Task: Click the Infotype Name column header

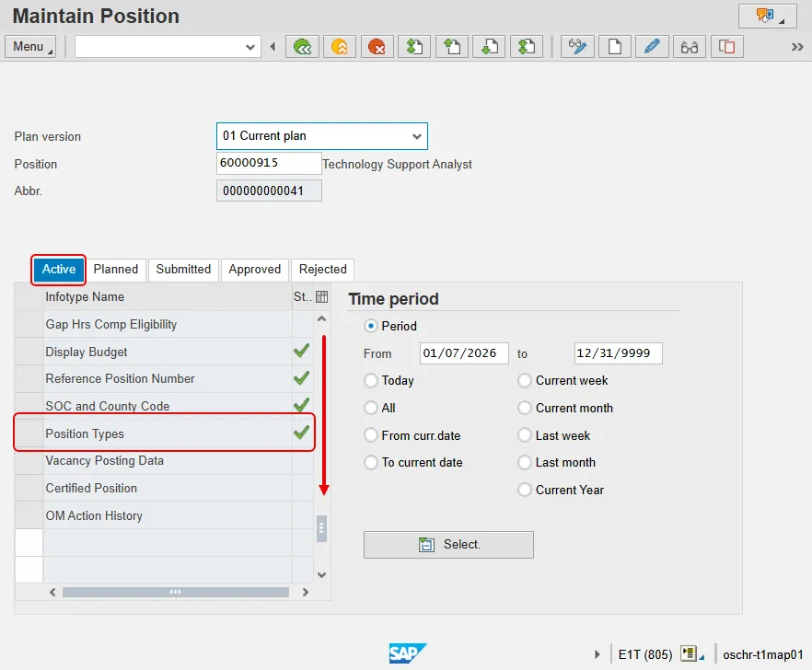Action: 168,296
